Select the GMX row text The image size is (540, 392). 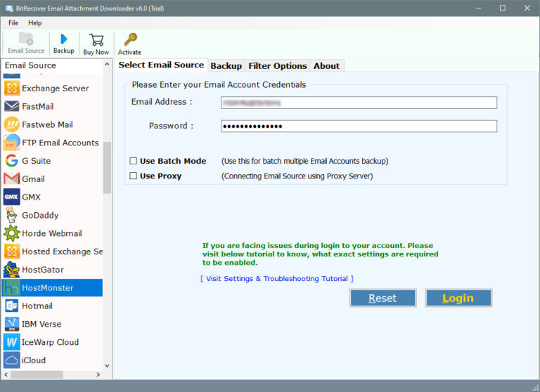click(32, 197)
